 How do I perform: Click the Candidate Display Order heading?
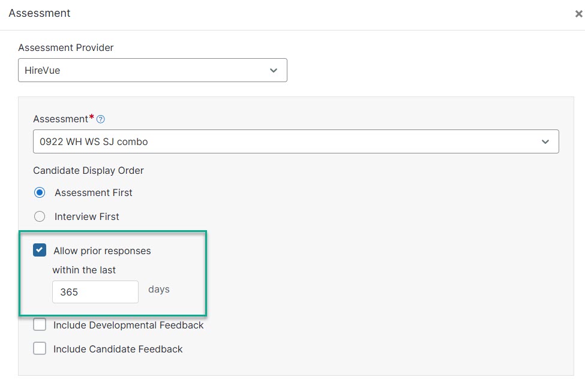(88, 170)
